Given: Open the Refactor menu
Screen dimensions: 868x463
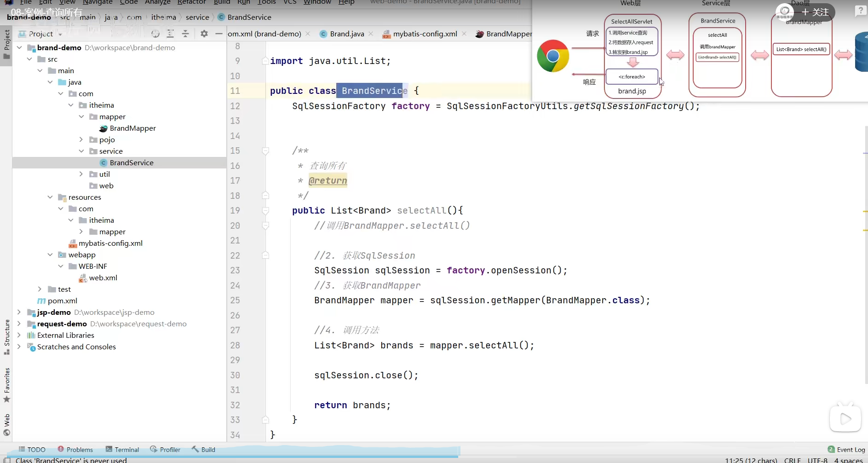Looking at the screenshot, I should coord(192,2).
